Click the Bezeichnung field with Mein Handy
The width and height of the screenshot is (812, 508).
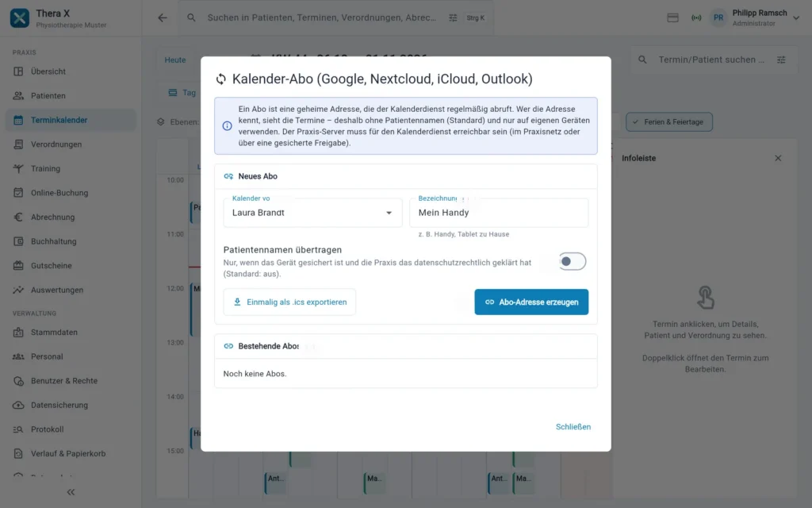point(500,213)
